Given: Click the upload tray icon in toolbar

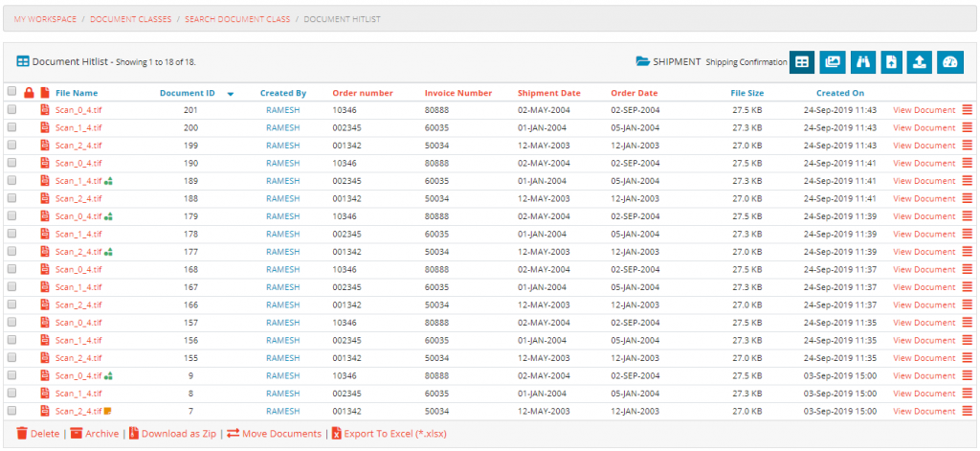Looking at the screenshot, I should click(x=921, y=62).
